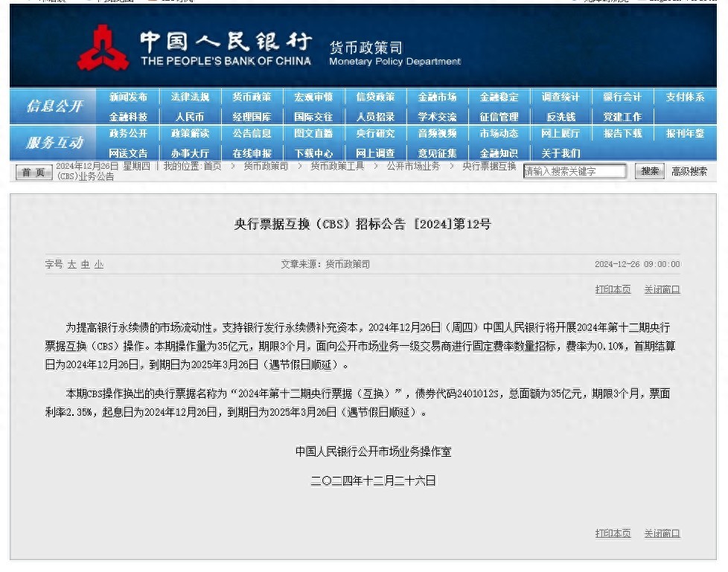The height and width of the screenshot is (572, 728).
Task: Click bottom 打印本页 print page link
Action: 613,533
